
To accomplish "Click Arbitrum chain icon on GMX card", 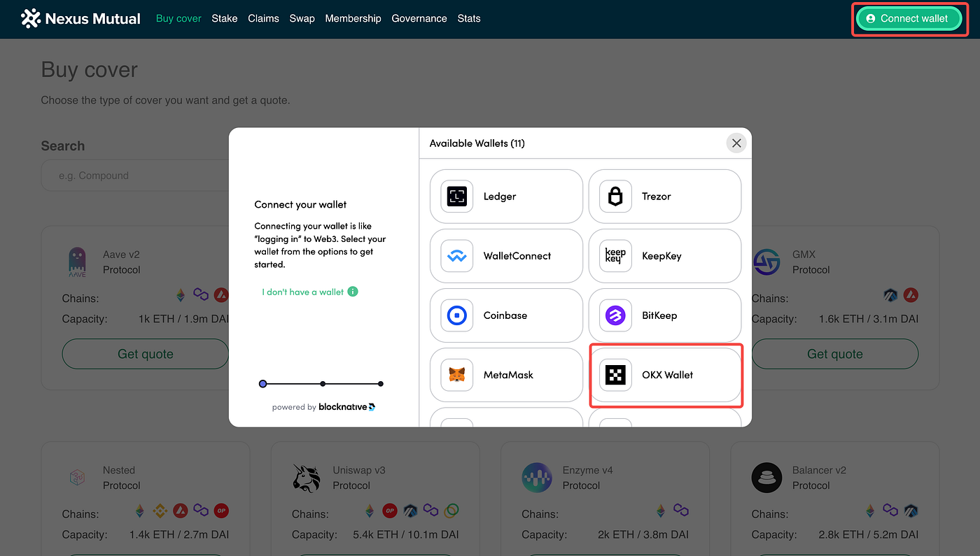I will (x=891, y=295).
